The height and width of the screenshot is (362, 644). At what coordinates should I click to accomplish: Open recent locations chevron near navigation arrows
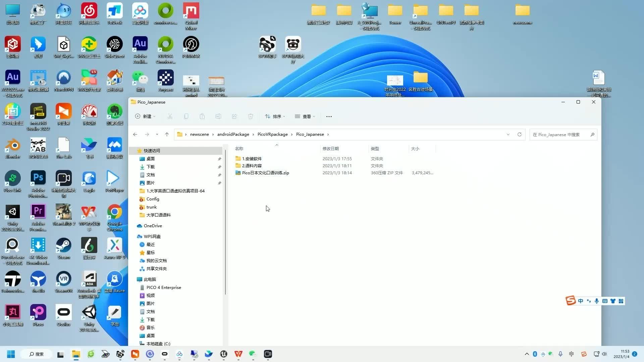click(157, 134)
